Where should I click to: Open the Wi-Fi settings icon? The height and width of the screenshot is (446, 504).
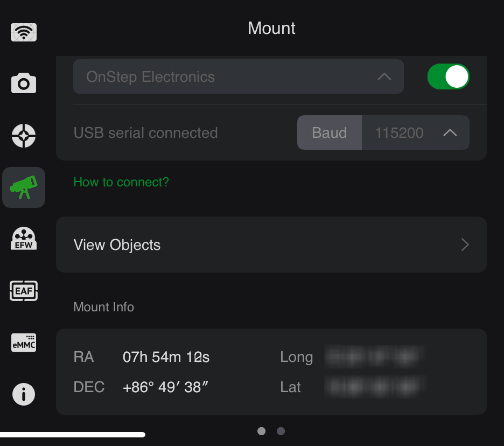pos(24,33)
